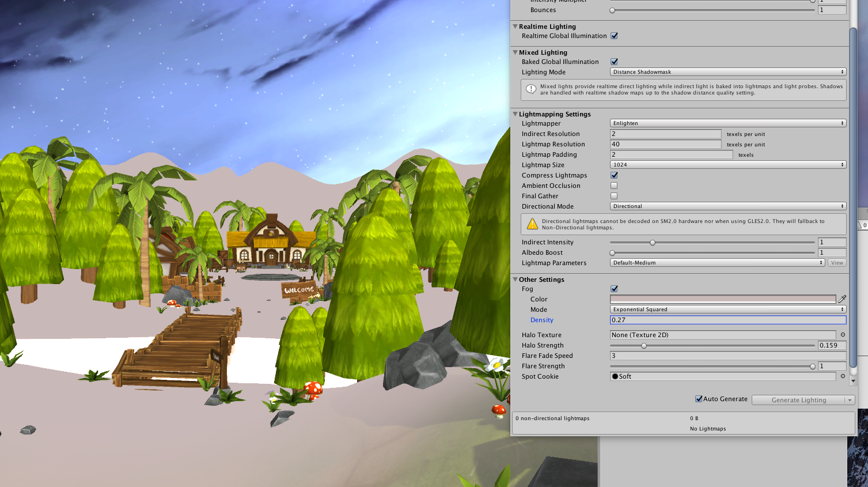Click the Fog Color swatch
The width and height of the screenshot is (868, 487).
pyautogui.click(x=723, y=299)
